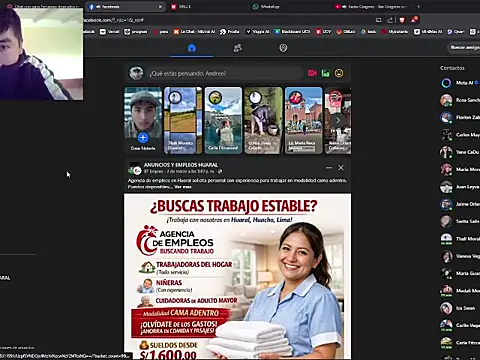This screenshot has height=360, width=480.
Task: Open chat with contact Rosa Sanch...
Action: pyautogui.click(x=460, y=100)
